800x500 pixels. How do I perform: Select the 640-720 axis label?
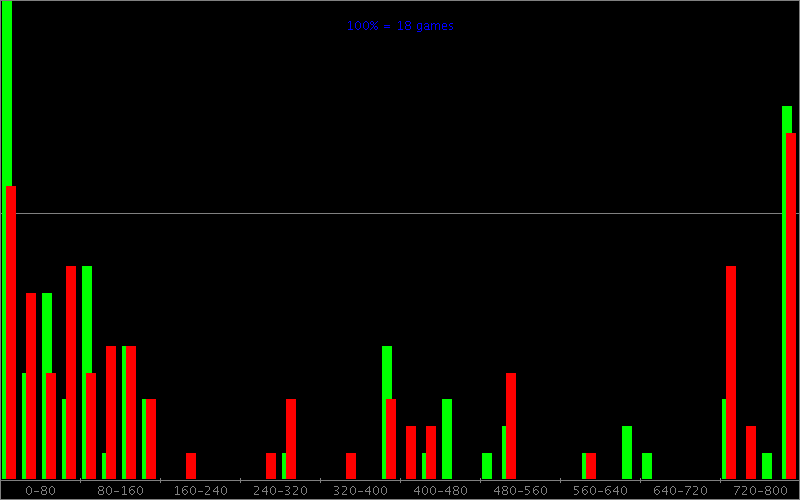681,491
